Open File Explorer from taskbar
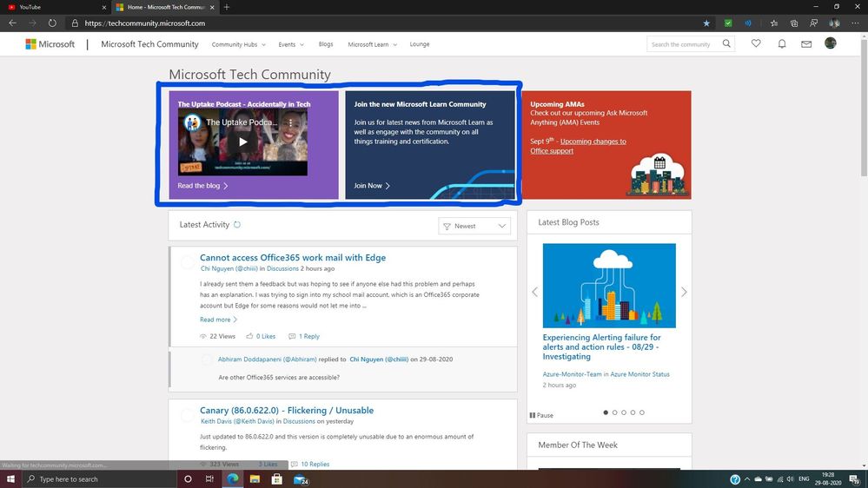 [x=255, y=479]
